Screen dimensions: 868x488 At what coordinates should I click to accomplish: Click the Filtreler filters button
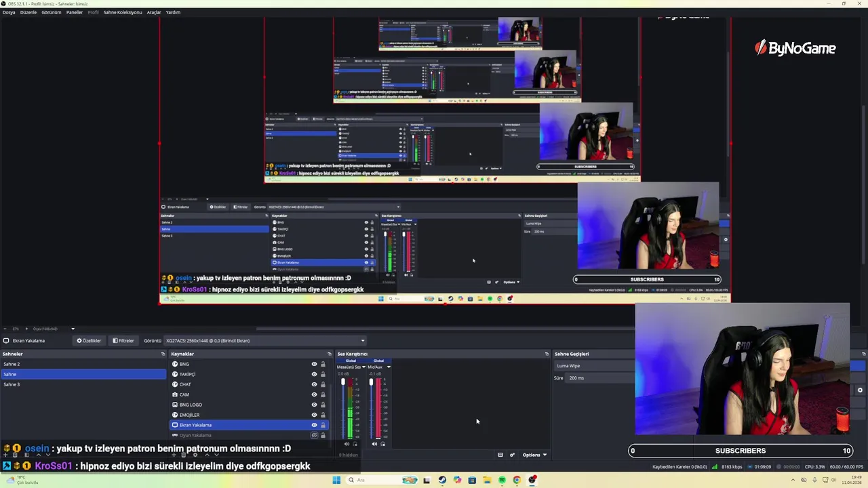point(123,341)
